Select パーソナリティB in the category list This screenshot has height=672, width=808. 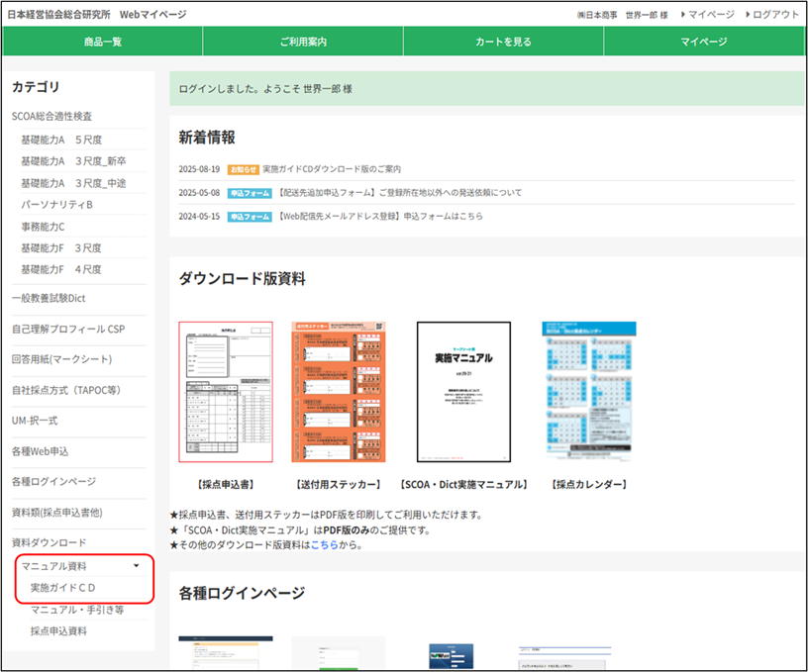tap(56, 204)
